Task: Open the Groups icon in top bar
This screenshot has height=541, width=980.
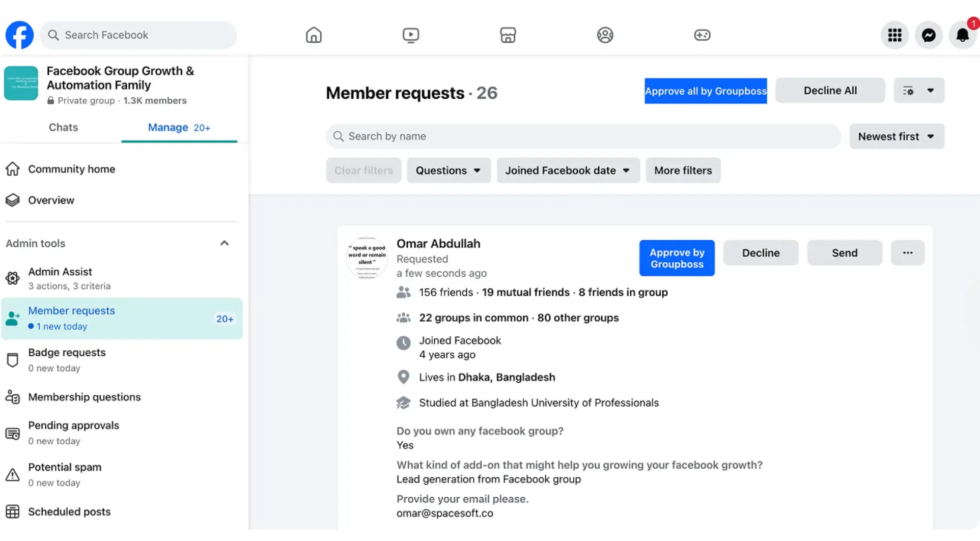Action: [x=605, y=35]
